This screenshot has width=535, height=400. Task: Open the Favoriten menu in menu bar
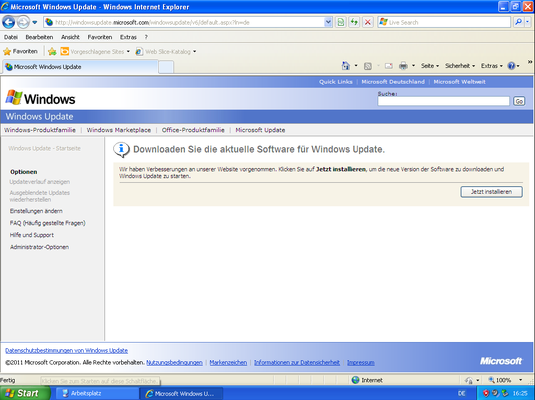(x=100, y=37)
